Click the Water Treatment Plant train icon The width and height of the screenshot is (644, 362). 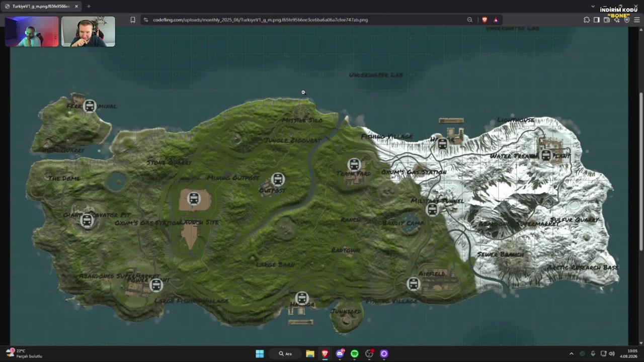point(546,155)
